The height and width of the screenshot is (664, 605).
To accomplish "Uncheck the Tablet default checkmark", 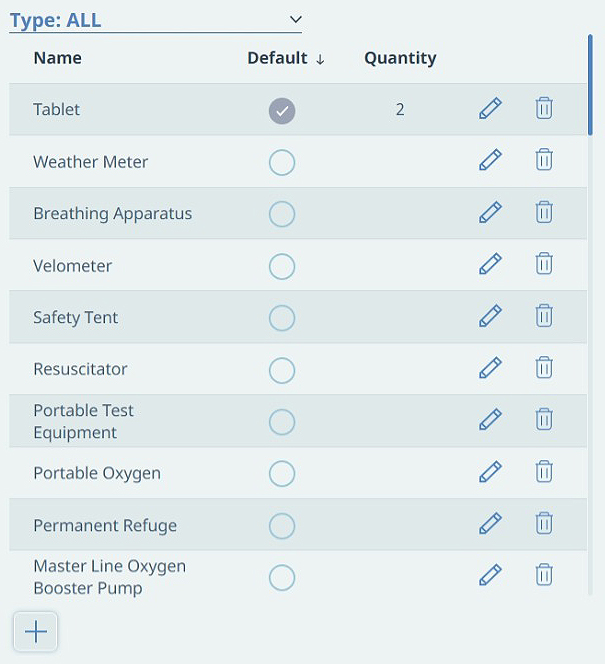I will [282, 111].
